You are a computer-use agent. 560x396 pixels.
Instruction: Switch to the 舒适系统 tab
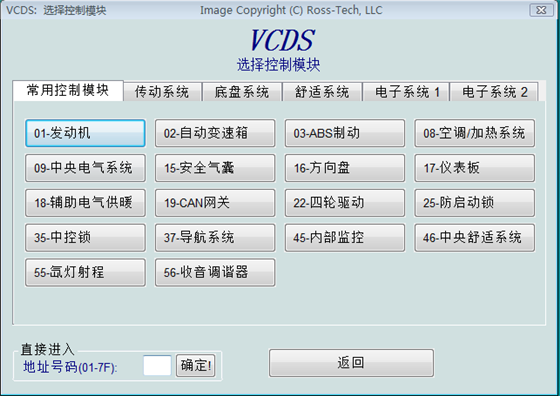coord(322,92)
